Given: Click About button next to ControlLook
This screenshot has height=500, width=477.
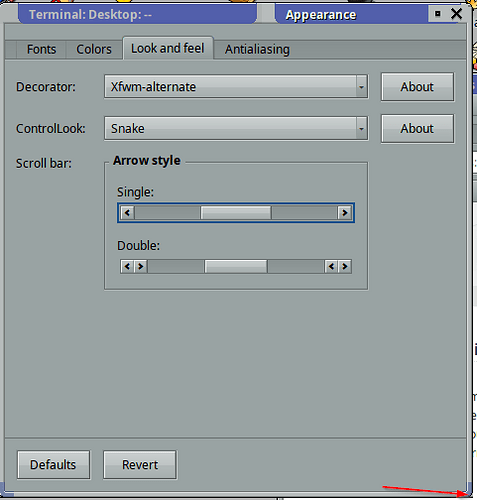Looking at the screenshot, I should pyautogui.click(x=417, y=128).
